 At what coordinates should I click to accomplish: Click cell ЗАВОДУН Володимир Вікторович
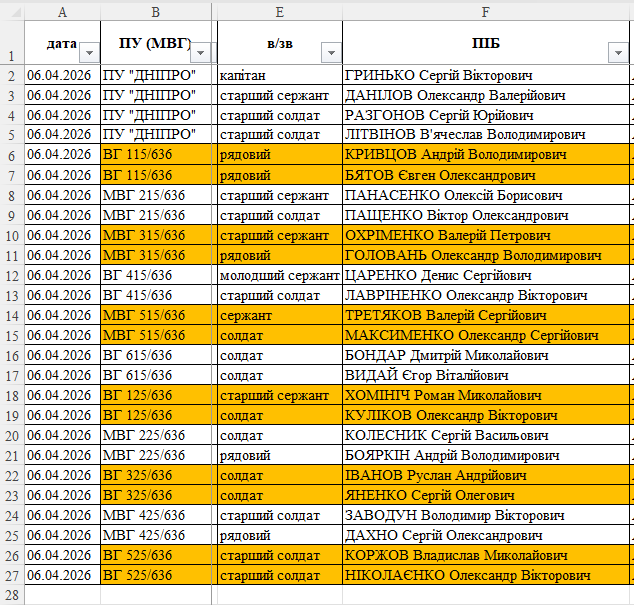click(486, 515)
